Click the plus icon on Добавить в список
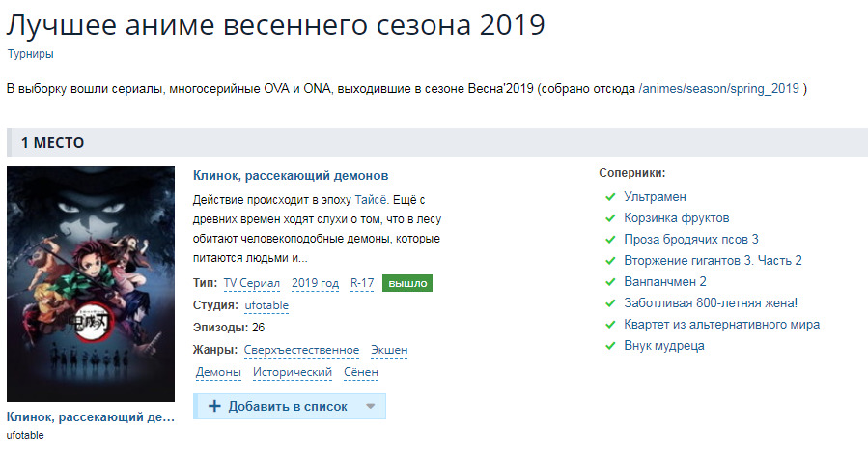 click(214, 407)
